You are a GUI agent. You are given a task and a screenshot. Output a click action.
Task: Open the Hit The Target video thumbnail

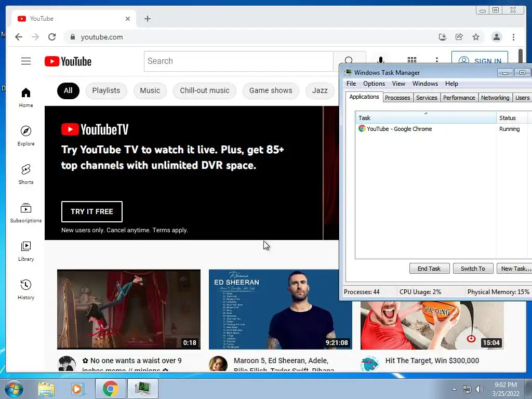[x=432, y=325]
